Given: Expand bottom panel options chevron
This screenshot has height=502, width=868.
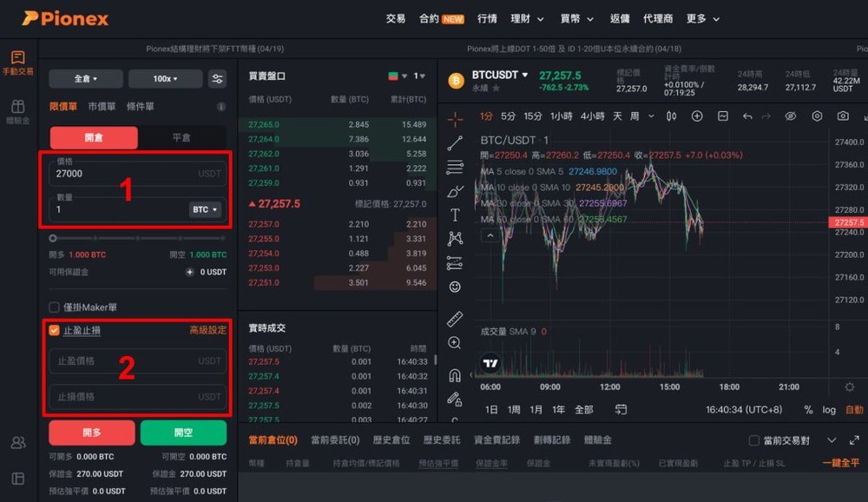Looking at the screenshot, I should pyautogui.click(x=832, y=440).
